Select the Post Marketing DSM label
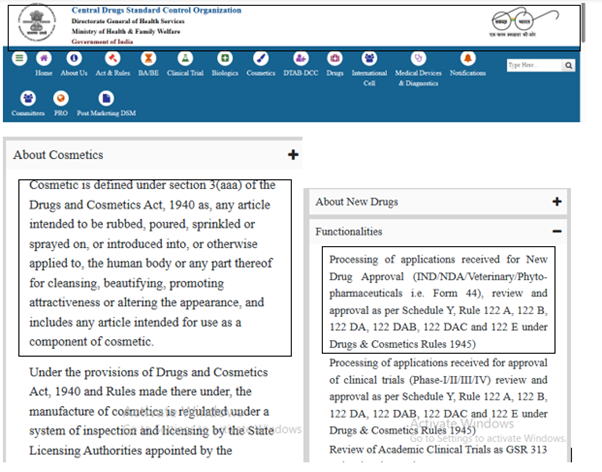Image resolution: width=602 pixels, height=472 pixels. pyautogui.click(x=106, y=113)
